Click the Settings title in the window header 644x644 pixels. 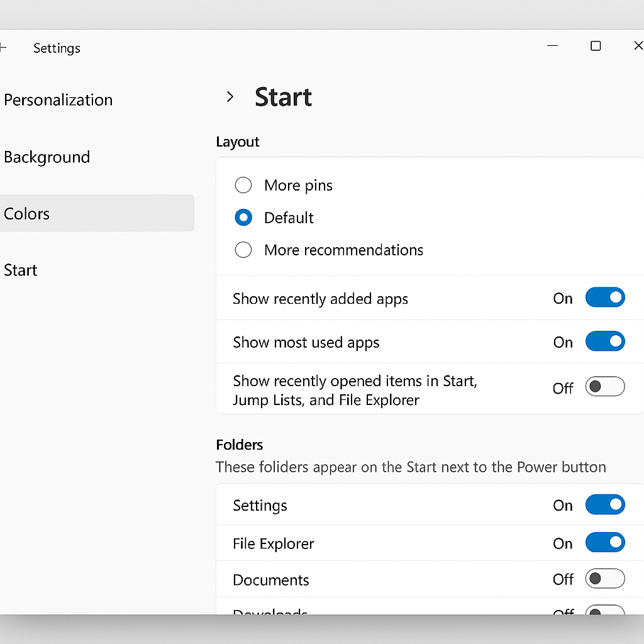pos(57,48)
